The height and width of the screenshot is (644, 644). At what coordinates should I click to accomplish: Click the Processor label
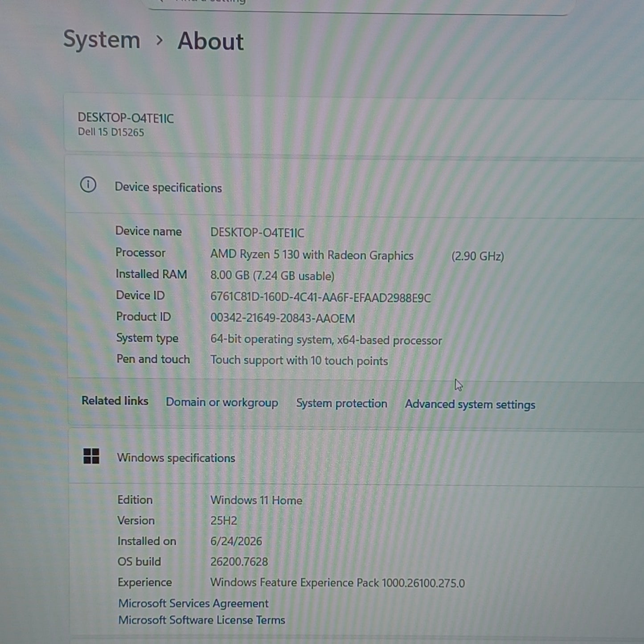pyautogui.click(x=140, y=253)
